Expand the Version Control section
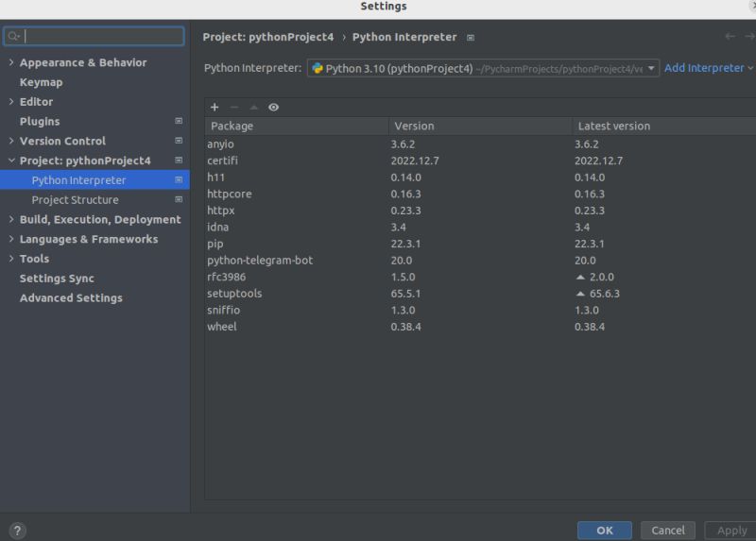 [11, 141]
